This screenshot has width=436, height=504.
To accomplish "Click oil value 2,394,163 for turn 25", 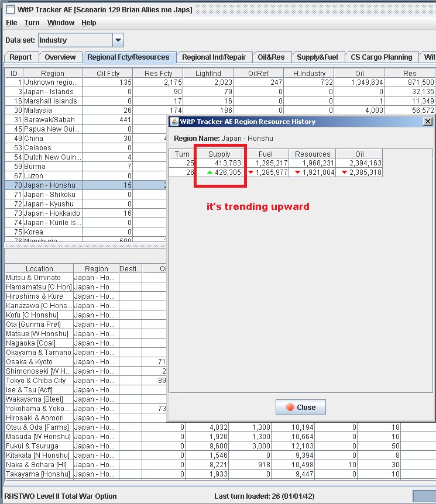I will [365, 163].
